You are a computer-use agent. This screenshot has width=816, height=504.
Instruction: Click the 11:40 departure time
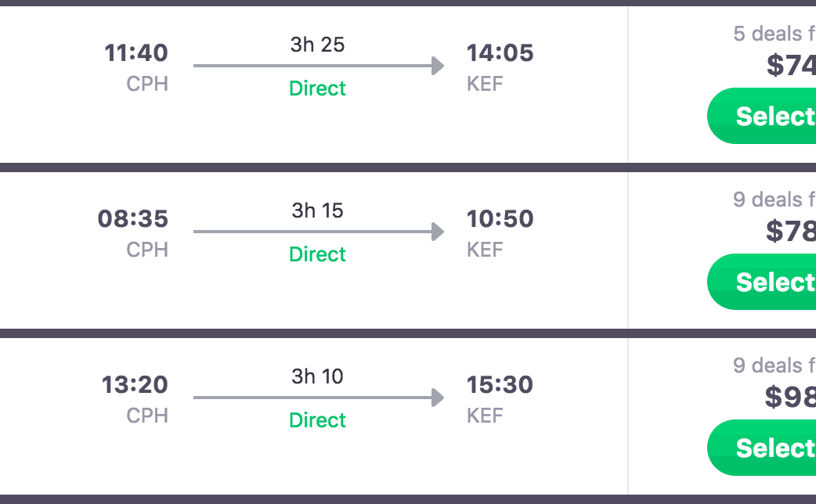point(136,53)
